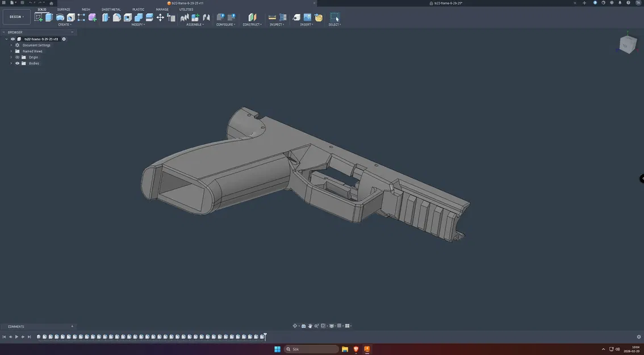Minimize the BROWSER panel
Viewport: 644px width, 355px height.
coord(72,32)
